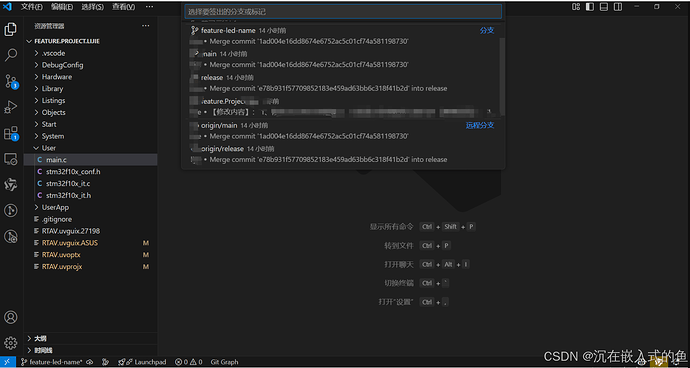Viewport: 690px width, 368px height.
Task: Toggle secondary side bar layout button
Action: point(618,7)
